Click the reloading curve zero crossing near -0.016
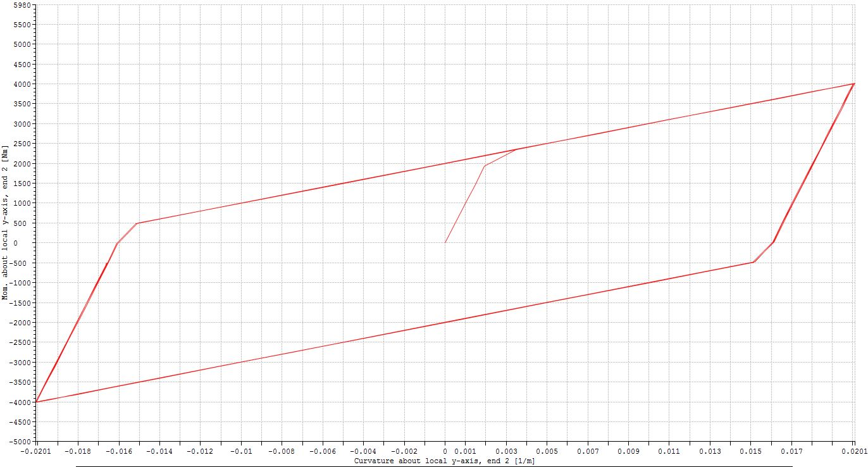The width and height of the screenshot is (868, 467). (x=117, y=242)
